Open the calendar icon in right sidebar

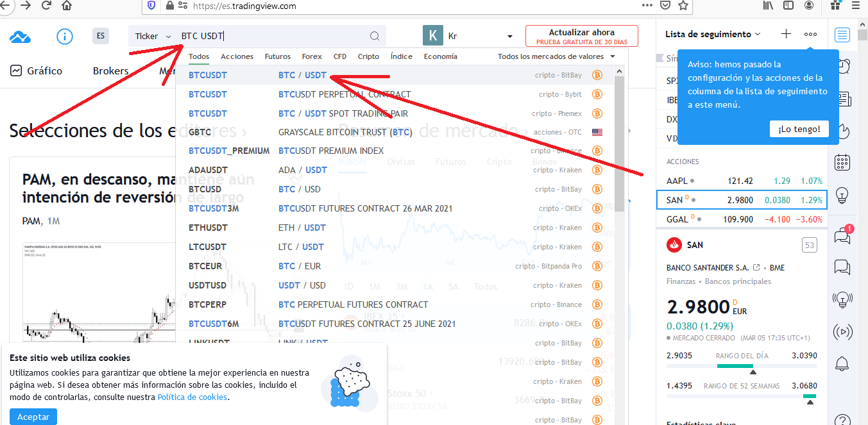point(842,162)
